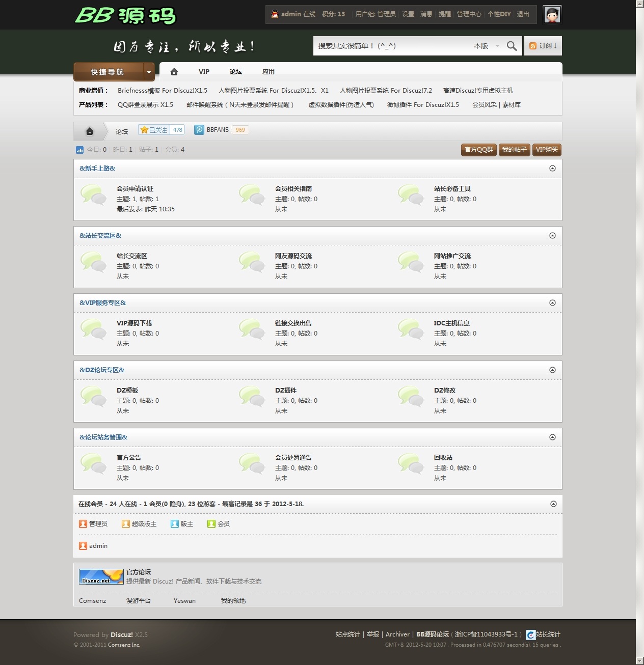Image resolution: width=644 pixels, height=665 pixels.
Task: Click the breadcrumb home icon
Action: 90,131
